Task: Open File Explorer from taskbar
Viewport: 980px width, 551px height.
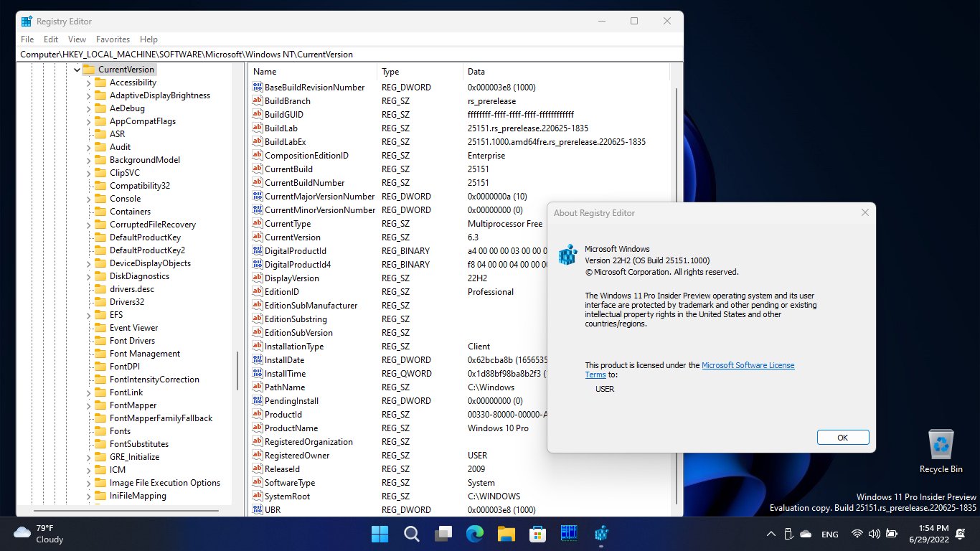Action: point(507,534)
